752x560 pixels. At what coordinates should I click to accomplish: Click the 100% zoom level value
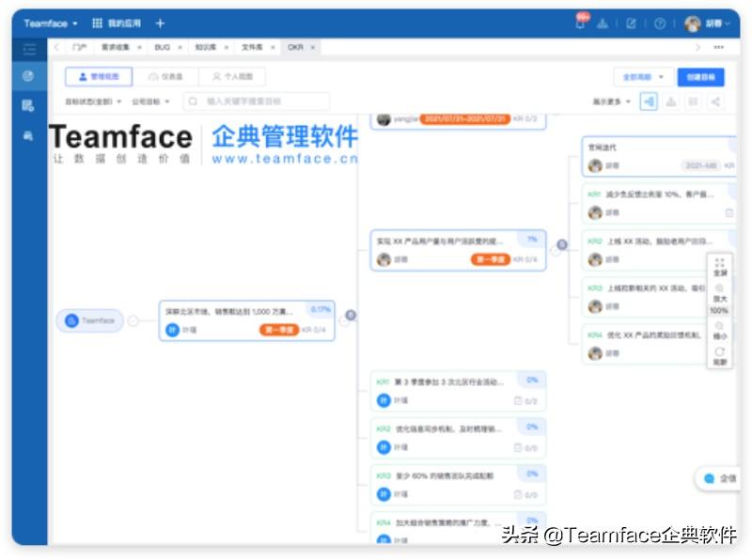(x=719, y=311)
